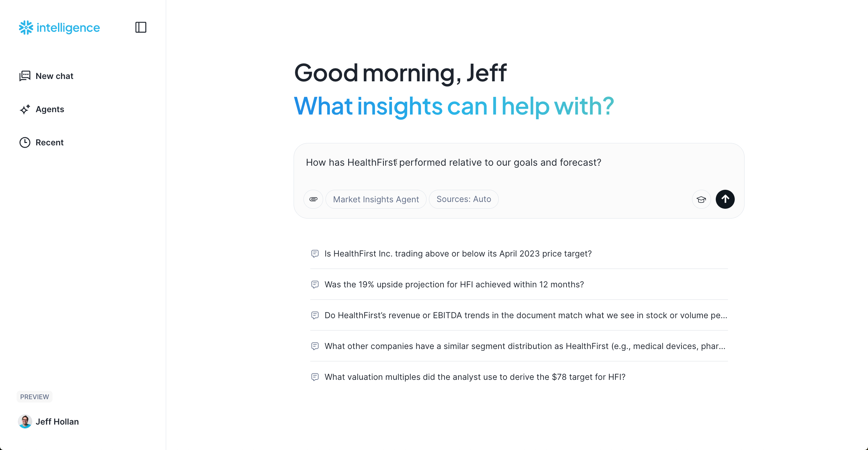Click chat bubble icon by the price target question
This screenshot has width=868, height=450.
coord(315,253)
